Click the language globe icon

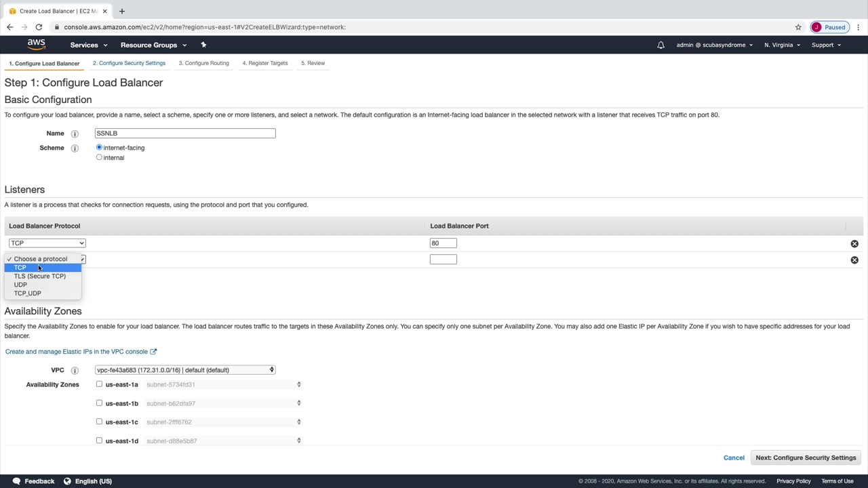pos(67,481)
